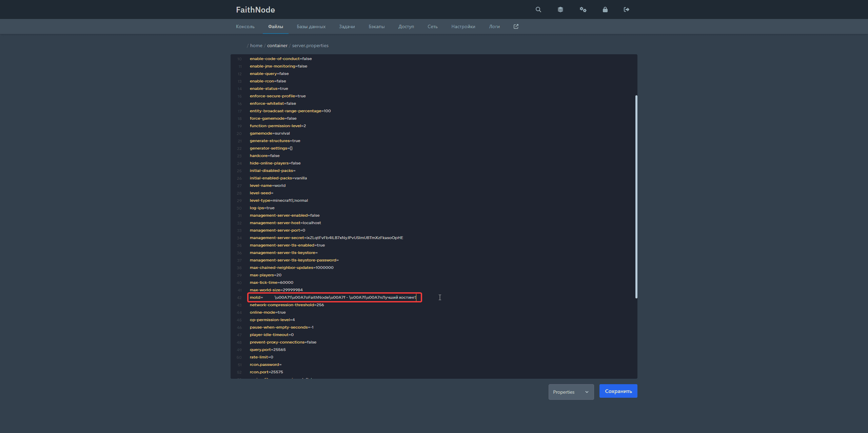Click the FaithNode logo title
This screenshot has height=433, width=868.
(255, 10)
